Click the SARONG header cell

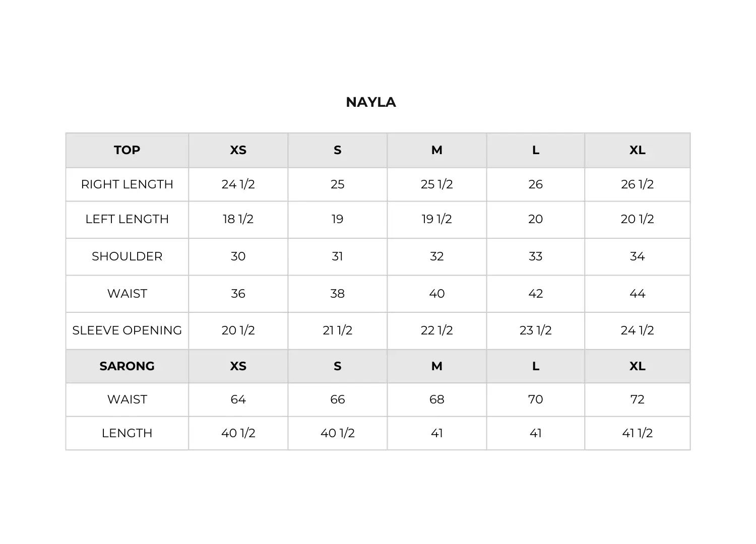[127, 366]
